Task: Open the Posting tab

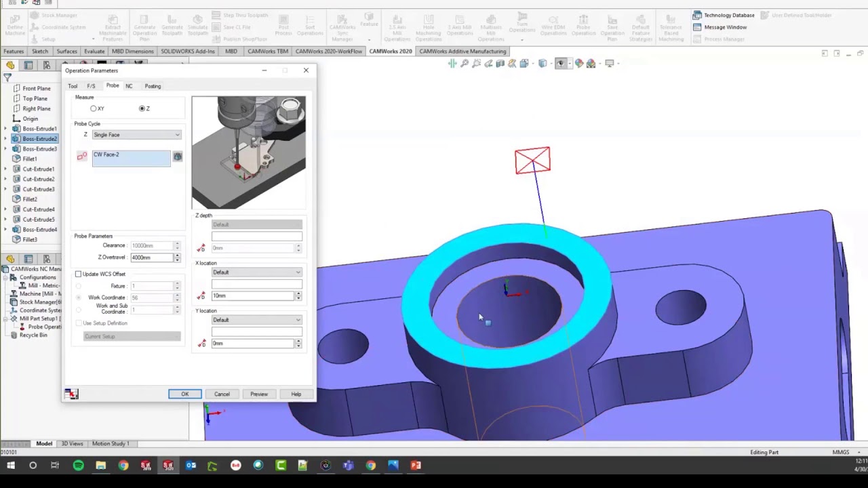Action: pyautogui.click(x=153, y=86)
